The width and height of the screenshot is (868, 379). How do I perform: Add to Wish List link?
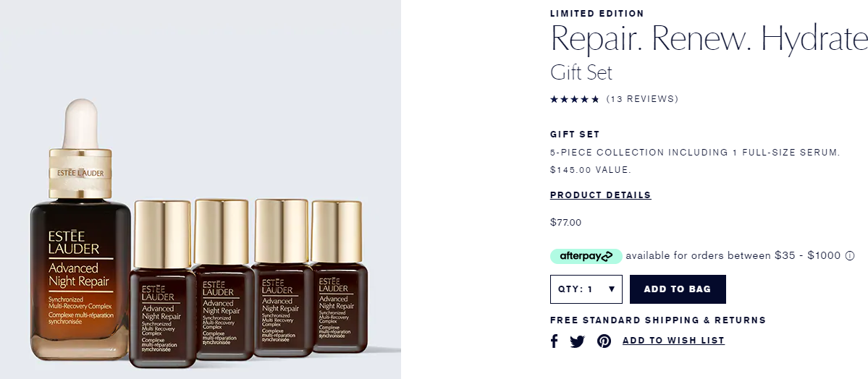click(x=673, y=341)
